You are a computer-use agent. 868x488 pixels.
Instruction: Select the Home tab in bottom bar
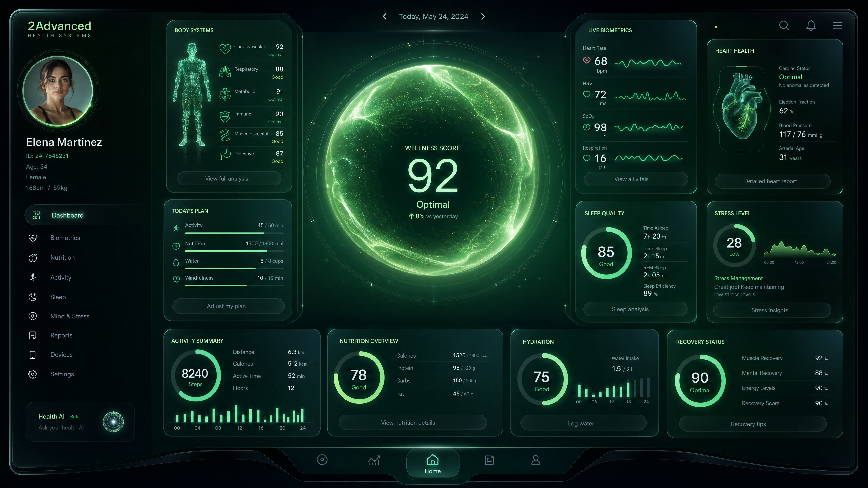click(x=433, y=464)
